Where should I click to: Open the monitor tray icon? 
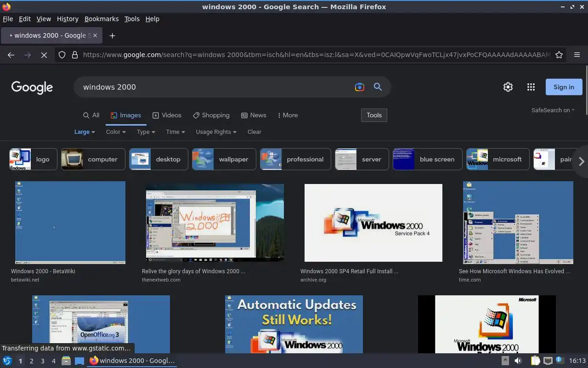[548, 361]
